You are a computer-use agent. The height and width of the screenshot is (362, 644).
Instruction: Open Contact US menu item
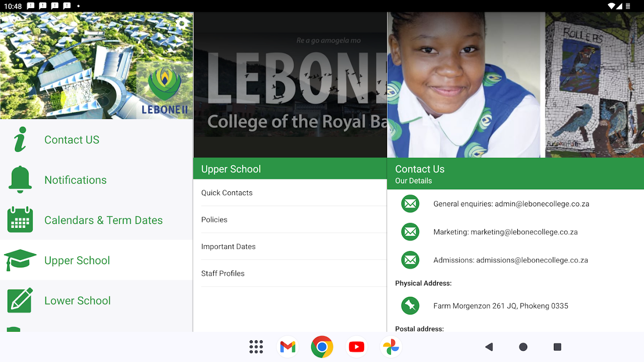point(96,139)
